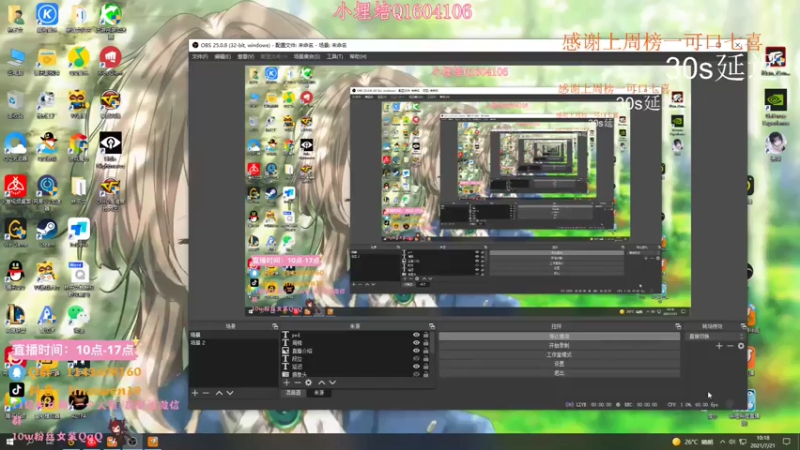Screen dimensions: 800x450
Task: Open Little Nightmares eye desktop icon
Action: point(110,144)
